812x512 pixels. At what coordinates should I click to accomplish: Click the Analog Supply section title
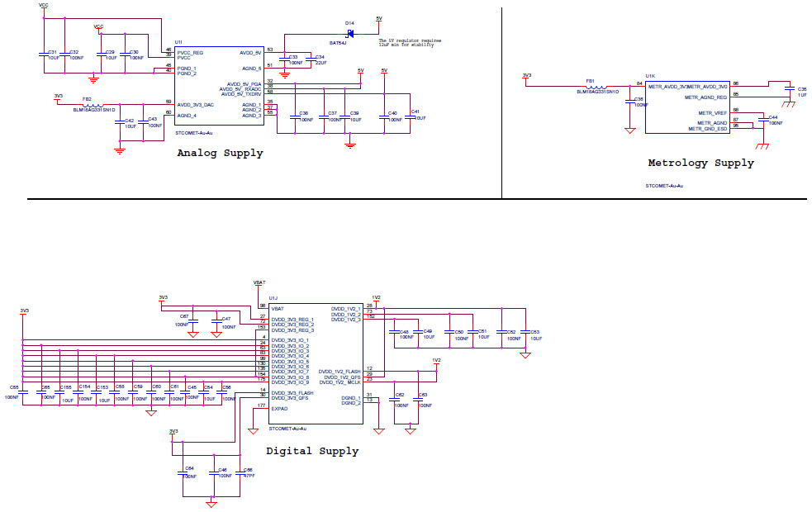click(220, 153)
